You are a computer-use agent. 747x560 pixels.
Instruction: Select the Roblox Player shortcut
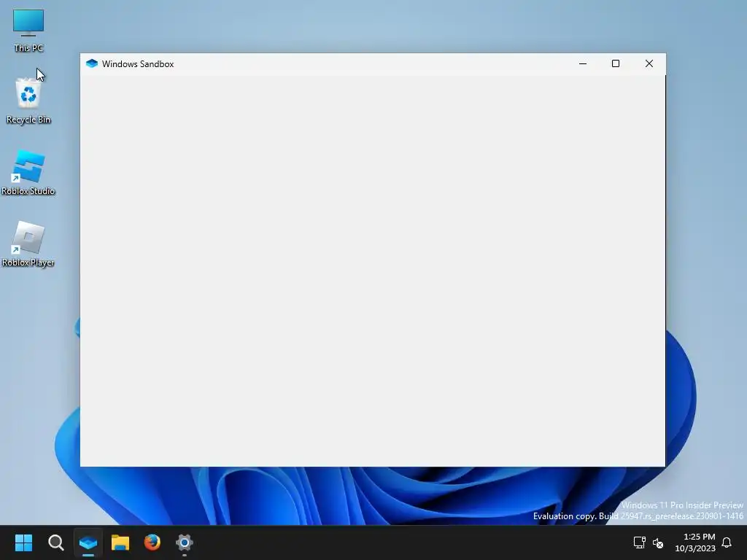[28, 244]
